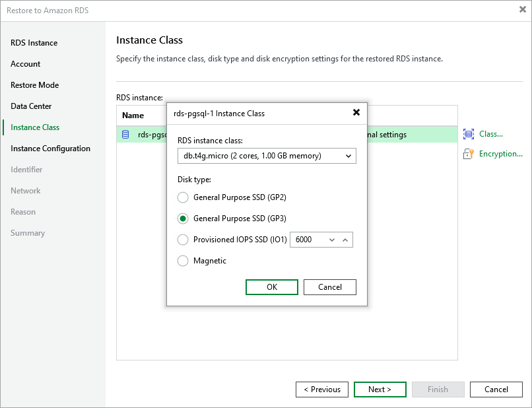Select Magnetic disk type

point(183,261)
